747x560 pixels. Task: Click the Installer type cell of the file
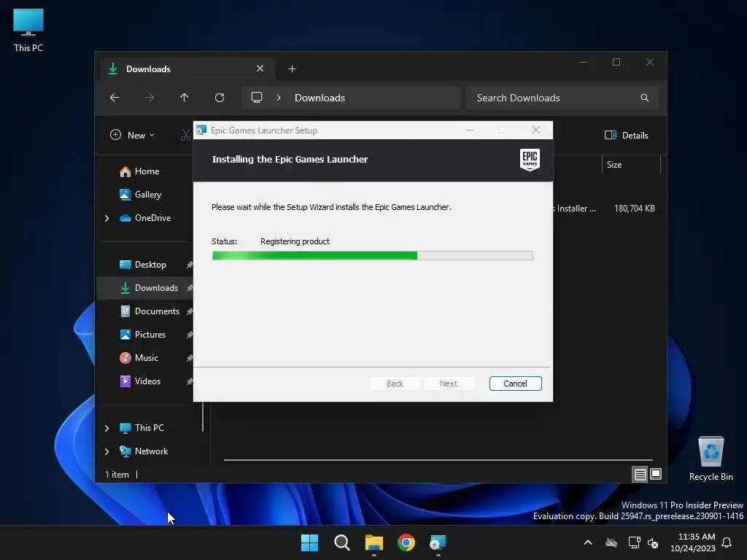click(575, 208)
